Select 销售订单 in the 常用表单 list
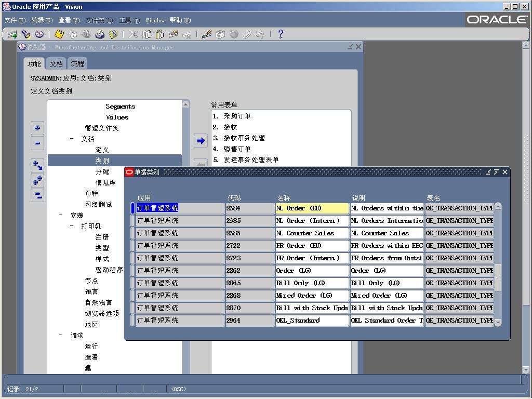The height and width of the screenshot is (399, 532). [237, 149]
